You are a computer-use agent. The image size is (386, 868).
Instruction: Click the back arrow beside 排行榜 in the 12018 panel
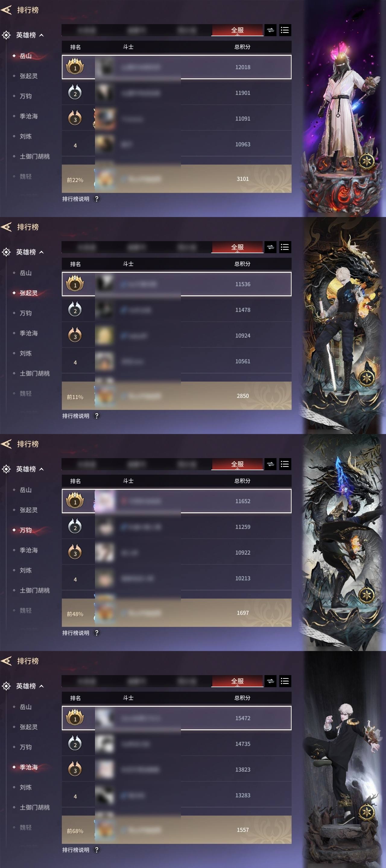tap(6, 10)
